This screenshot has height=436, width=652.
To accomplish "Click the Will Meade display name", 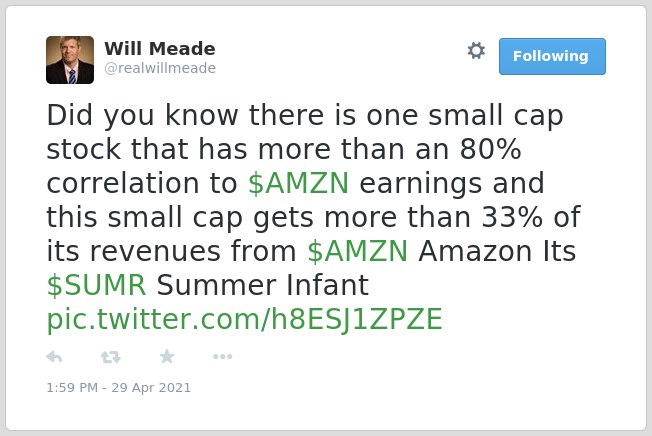I will click(x=160, y=49).
